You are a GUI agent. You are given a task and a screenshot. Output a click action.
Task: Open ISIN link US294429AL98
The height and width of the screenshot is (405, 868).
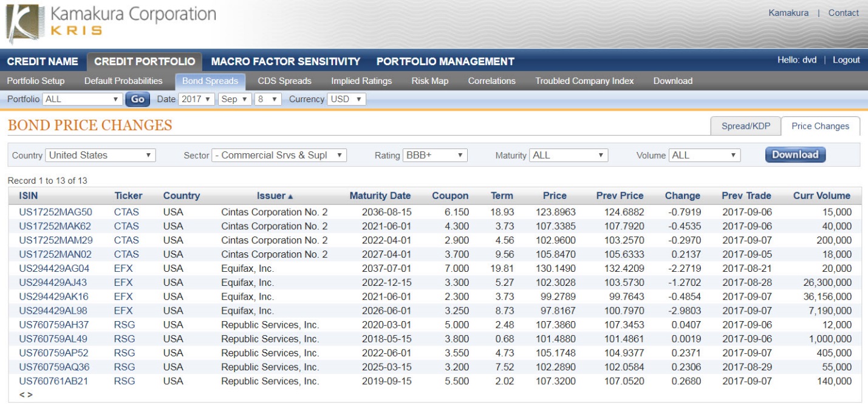(x=53, y=311)
